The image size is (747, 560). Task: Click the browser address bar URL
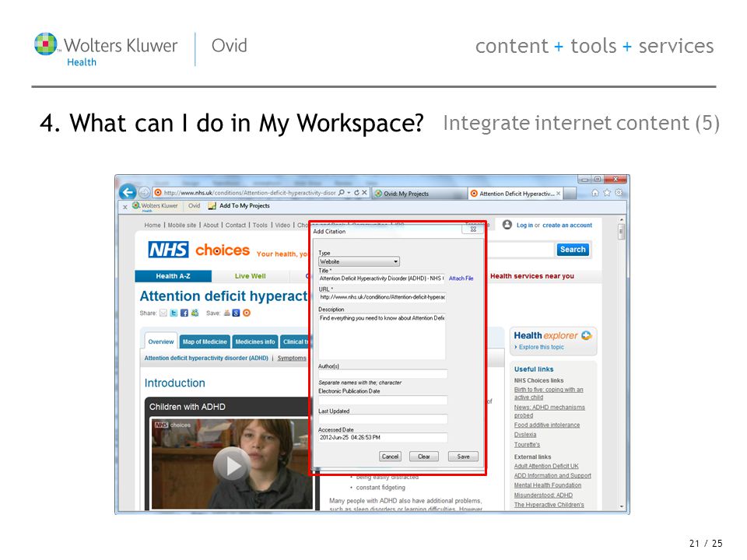(x=249, y=193)
